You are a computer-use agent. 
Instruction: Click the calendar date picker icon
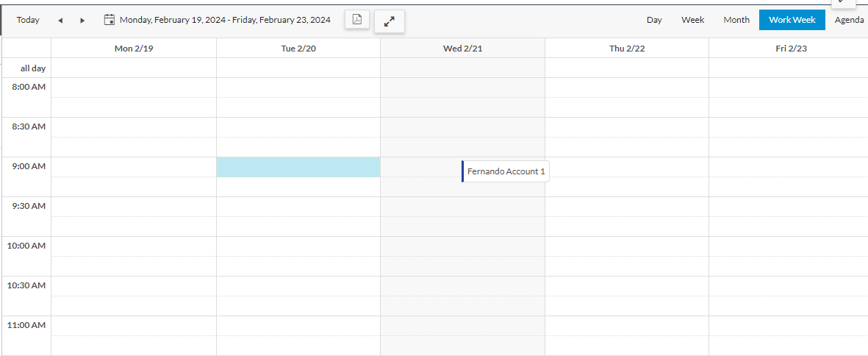(x=110, y=20)
